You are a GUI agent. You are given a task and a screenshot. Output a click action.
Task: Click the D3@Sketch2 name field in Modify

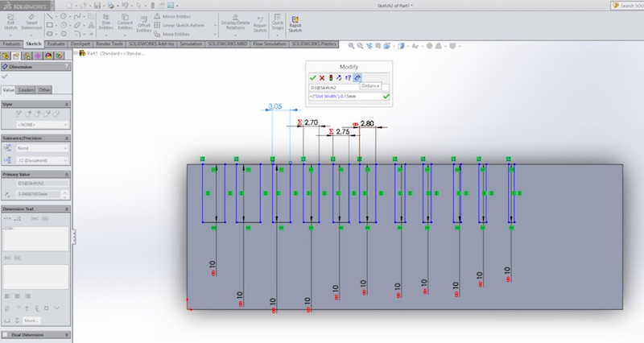[349, 88]
